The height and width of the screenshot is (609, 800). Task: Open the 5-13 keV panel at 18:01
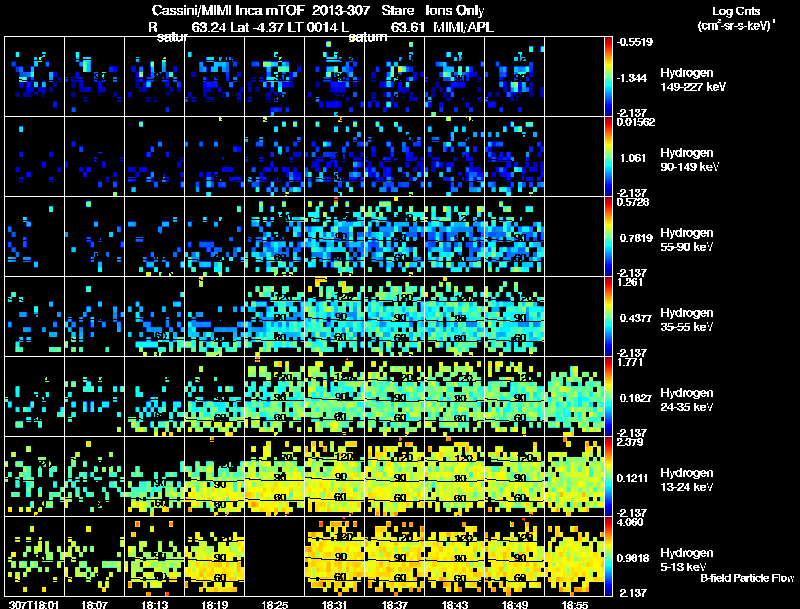point(34,556)
